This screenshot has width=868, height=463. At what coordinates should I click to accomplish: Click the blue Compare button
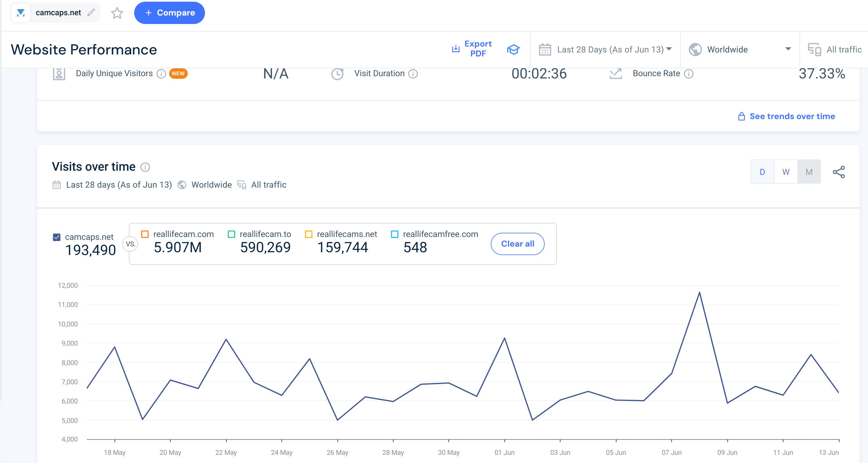169,13
